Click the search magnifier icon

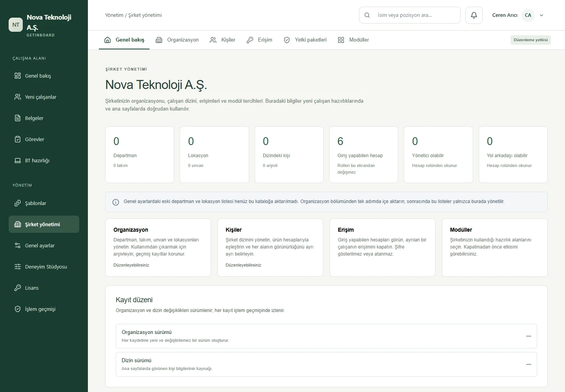tap(367, 15)
